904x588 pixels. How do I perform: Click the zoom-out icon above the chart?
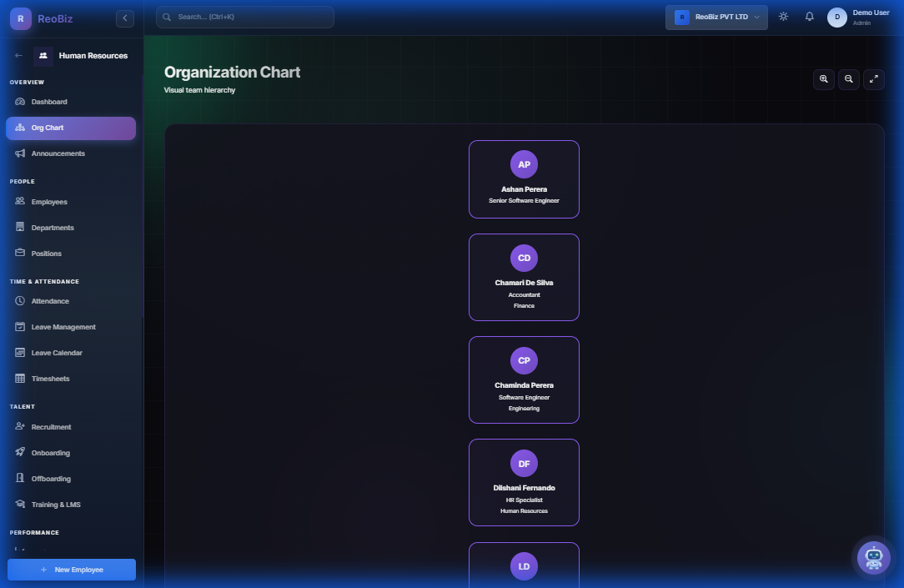(x=848, y=78)
